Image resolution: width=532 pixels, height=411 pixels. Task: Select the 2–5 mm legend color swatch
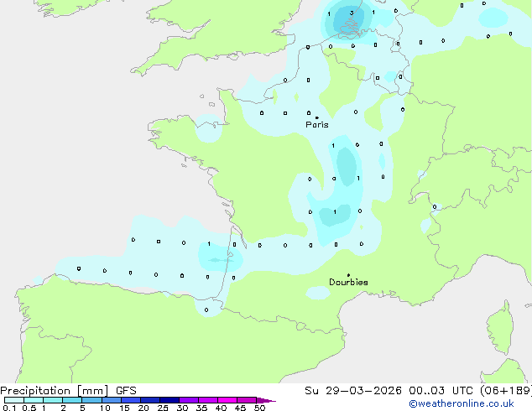pos(72,400)
